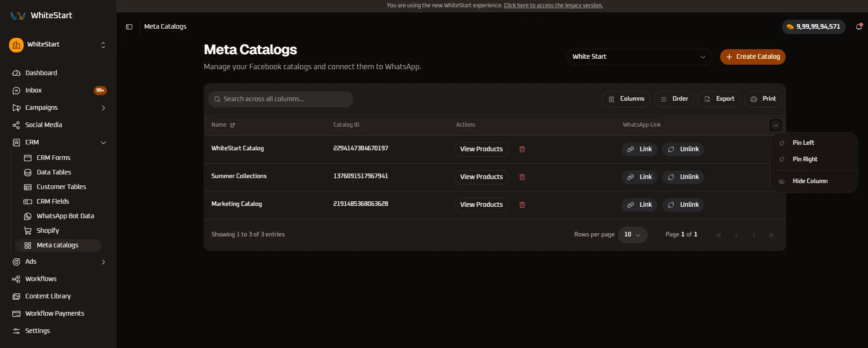The width and height of the screenshot is (868, 348).
Task: Open the notifications bell
Action: click(859, 27)
